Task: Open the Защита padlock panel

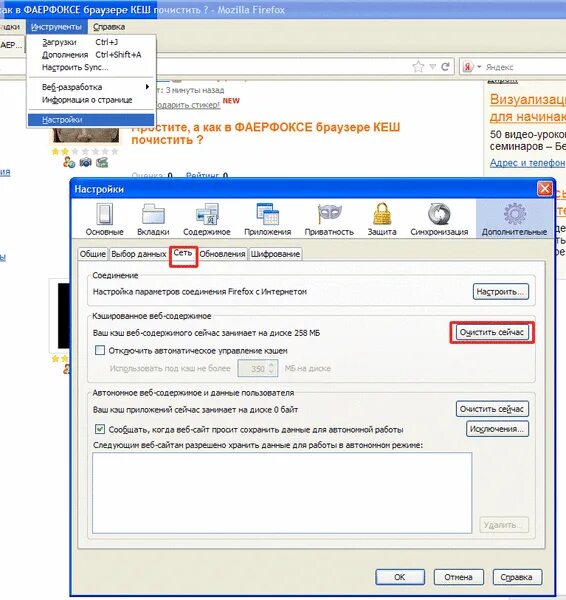Action: 382,219
